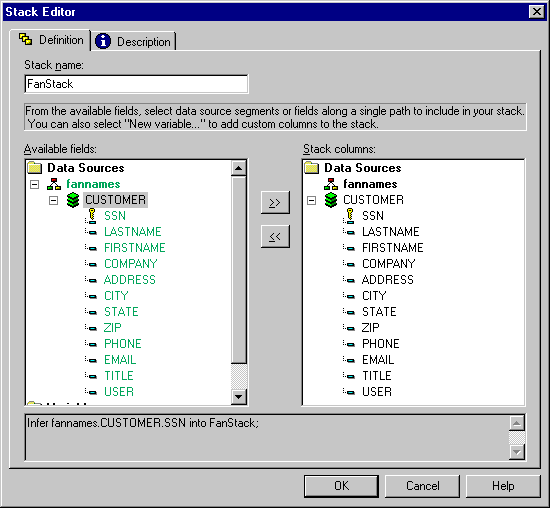Select EMAIL in Stack columns
The height and width of the screenshot is (508, 550).
click(378, 360)
